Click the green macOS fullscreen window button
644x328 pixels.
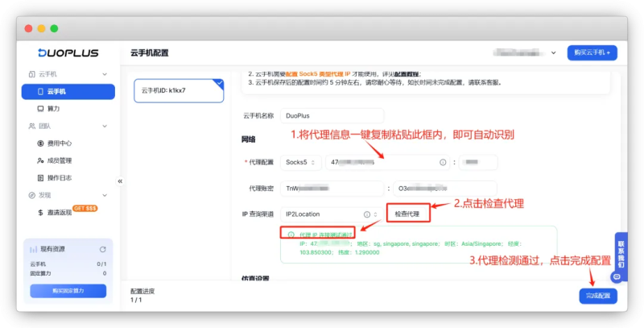click(x=55, y=28)
